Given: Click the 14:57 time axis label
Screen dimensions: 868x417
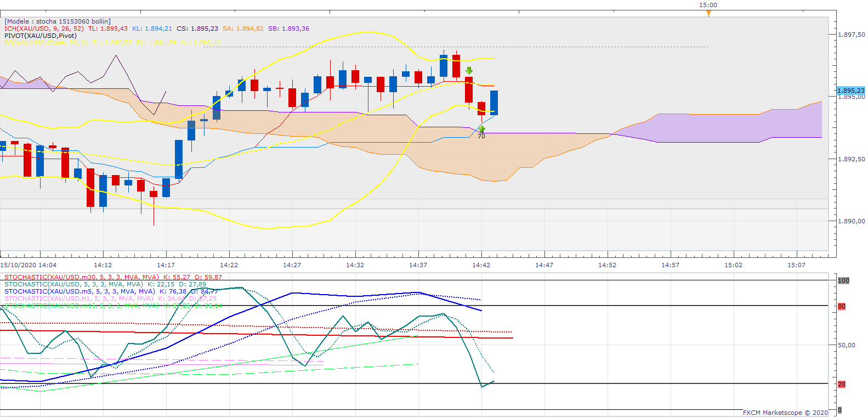Looking at the screenshot, I should (670, 265).
